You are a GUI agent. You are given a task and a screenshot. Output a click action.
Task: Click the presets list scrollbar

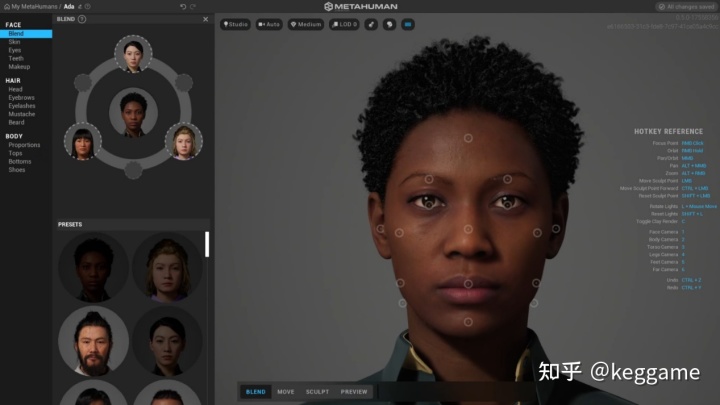pyautogui.click(x=207, y=244)
